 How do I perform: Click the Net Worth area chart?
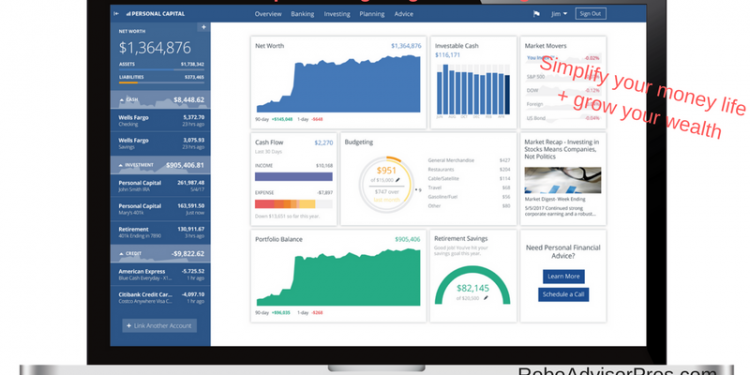click(x=339, y=84)
